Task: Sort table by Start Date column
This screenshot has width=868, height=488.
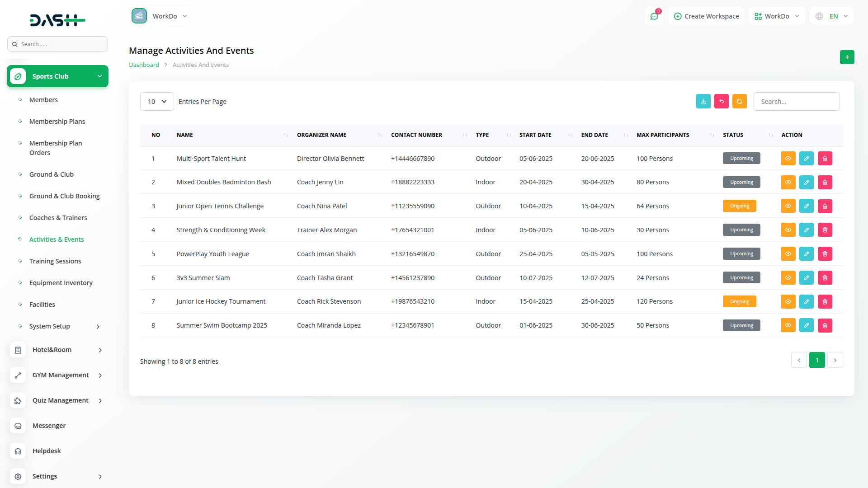Action: (x=546, y=135)
